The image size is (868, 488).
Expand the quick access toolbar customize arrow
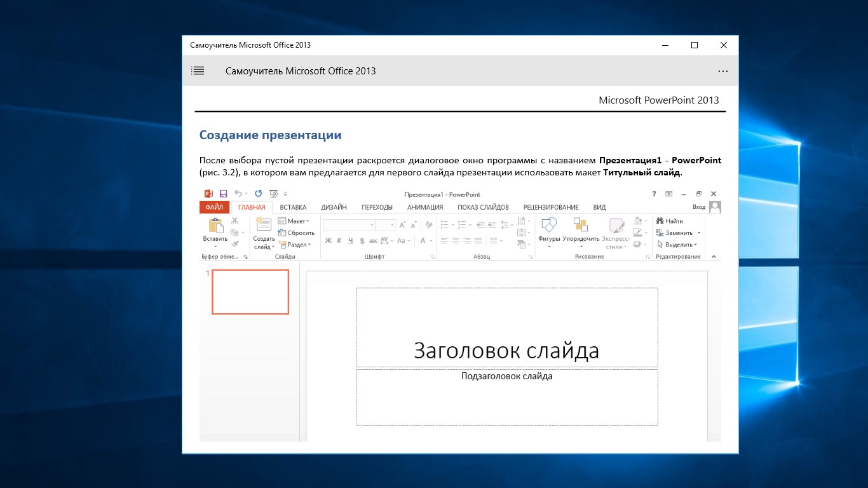tap(286, 194)
